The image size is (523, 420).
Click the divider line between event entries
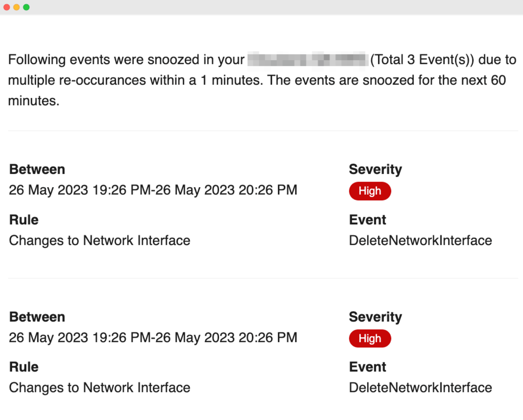(x=261, y=279)
